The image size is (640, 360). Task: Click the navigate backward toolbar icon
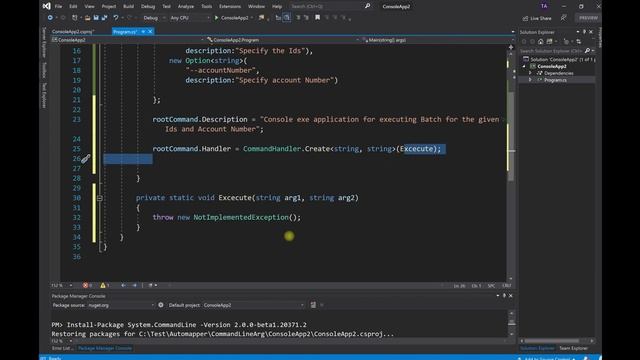click(x=50, y=18)
